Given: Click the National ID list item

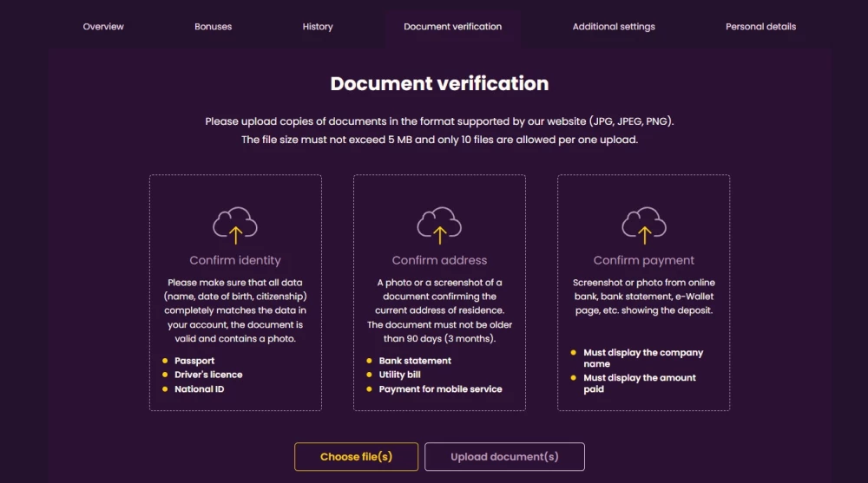Looking at the screenshot, I should tap(200, 389).
